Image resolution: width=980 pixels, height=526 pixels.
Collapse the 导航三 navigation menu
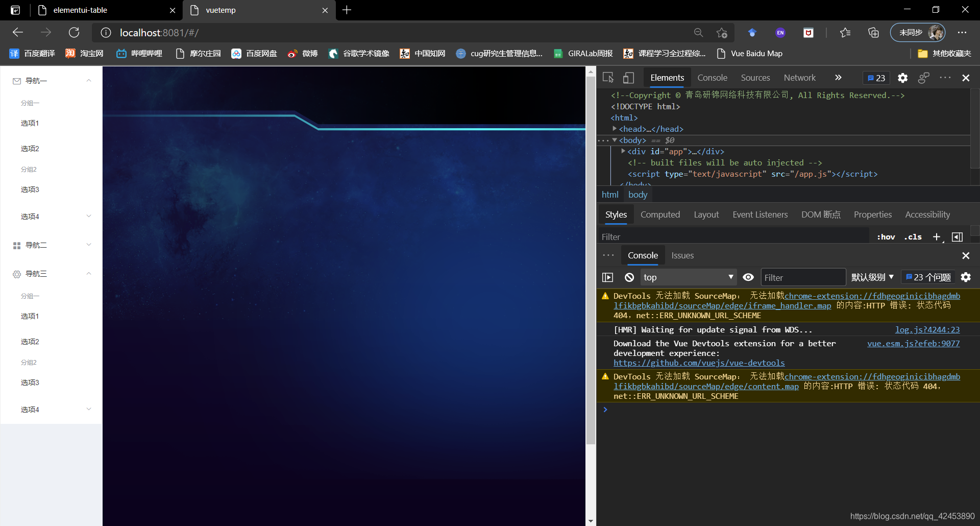(52, 274)
